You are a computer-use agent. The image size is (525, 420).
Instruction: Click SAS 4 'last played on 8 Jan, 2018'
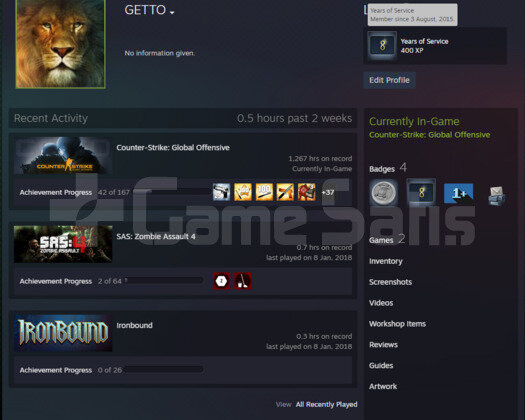coord(309,258)
